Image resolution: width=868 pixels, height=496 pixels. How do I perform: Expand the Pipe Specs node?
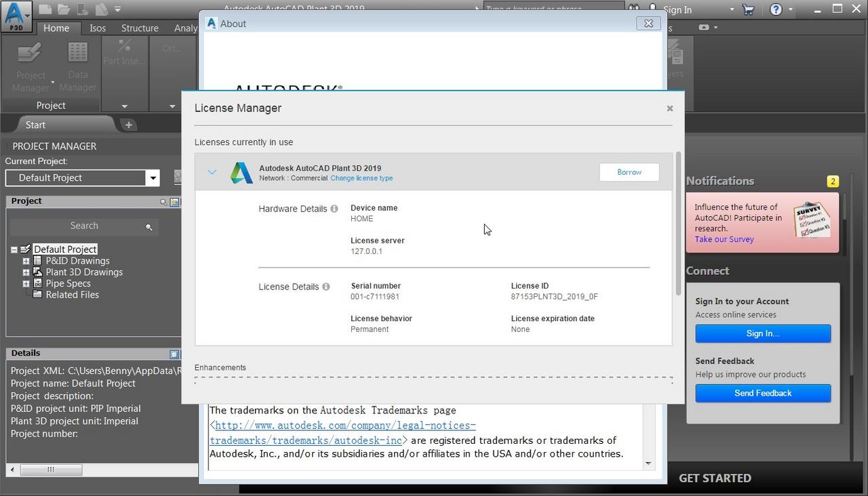[x=26, y=284]
